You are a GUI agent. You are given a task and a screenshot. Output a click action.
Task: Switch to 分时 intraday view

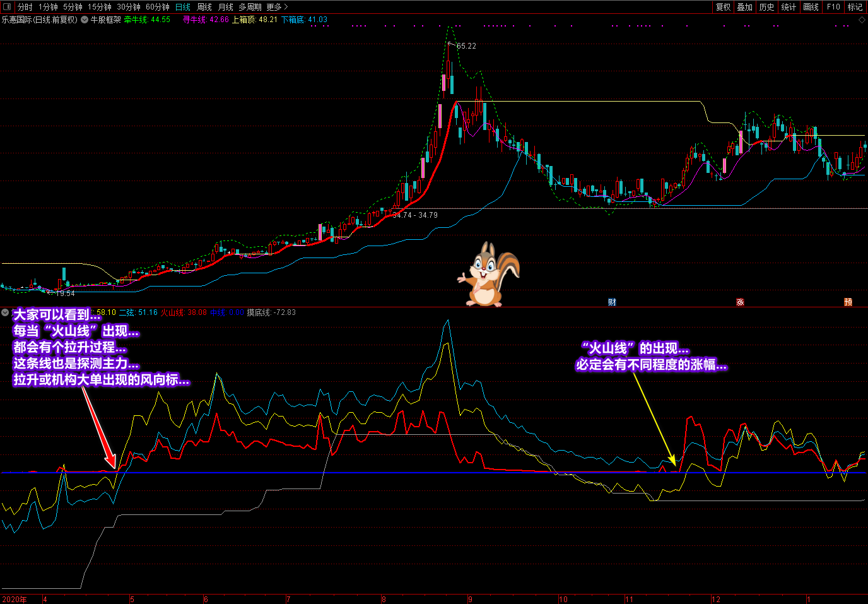(25, 7)
